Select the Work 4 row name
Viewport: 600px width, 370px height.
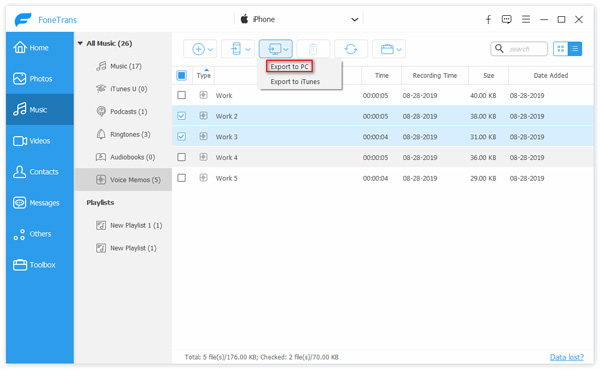point(227,157)
